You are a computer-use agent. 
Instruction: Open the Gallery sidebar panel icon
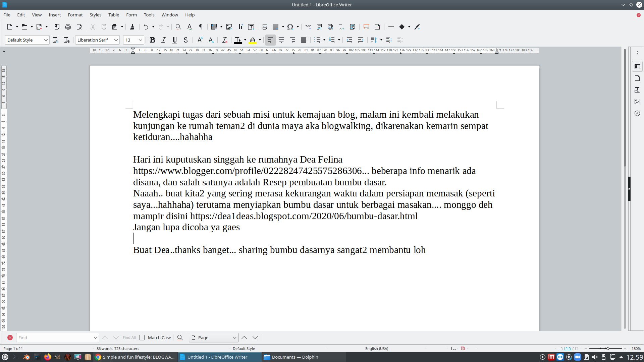click(x=637, y=102)
